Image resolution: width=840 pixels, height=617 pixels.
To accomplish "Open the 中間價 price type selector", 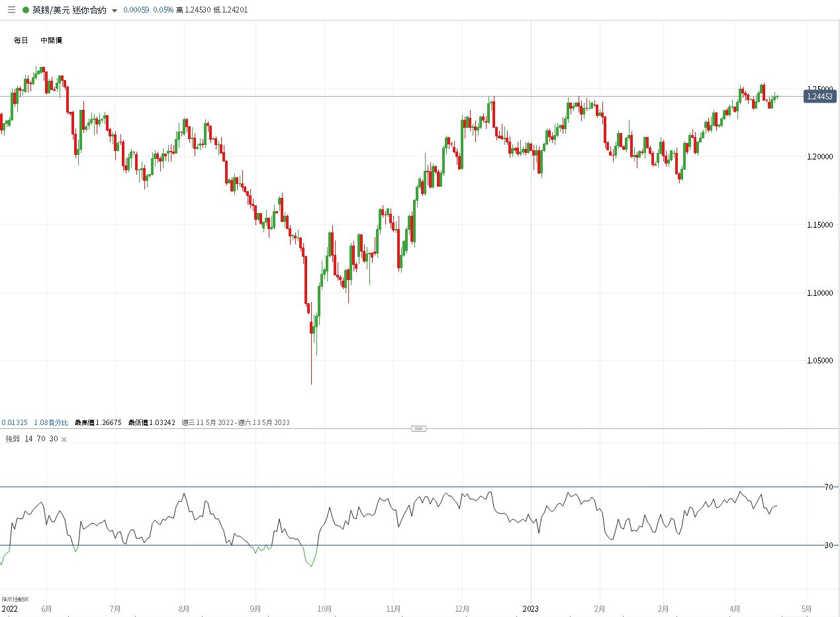I will tap(51, 40).
